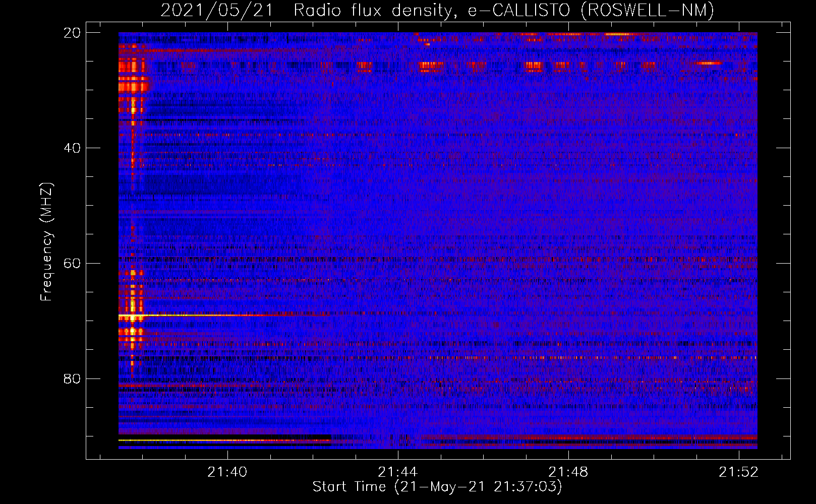Click the bright yellow emission line near 69 MHz
This screenshot has height=504, width=816.
192,316
